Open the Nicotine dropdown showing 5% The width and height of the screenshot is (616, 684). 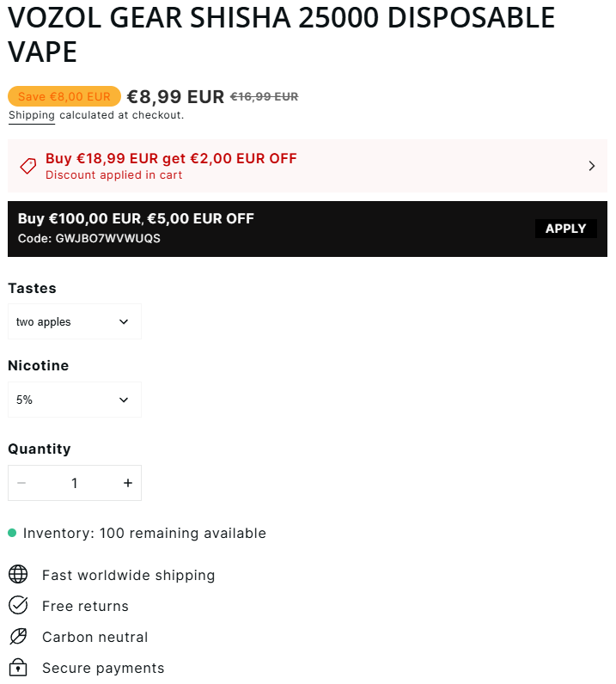click(75, 400)
